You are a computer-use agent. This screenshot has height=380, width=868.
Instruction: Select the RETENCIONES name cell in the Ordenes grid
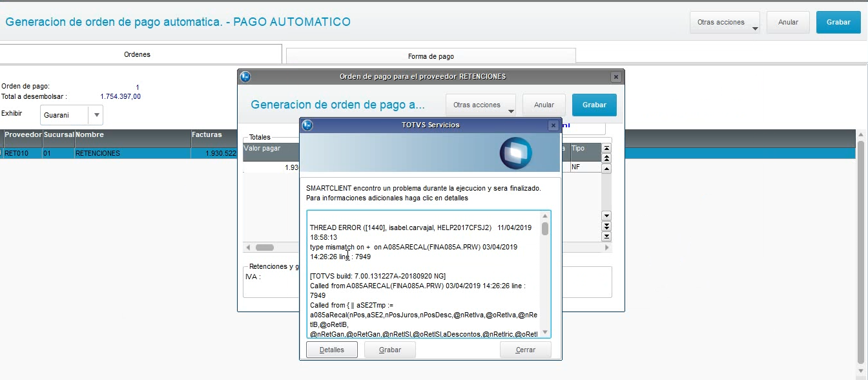pos(132,154)
